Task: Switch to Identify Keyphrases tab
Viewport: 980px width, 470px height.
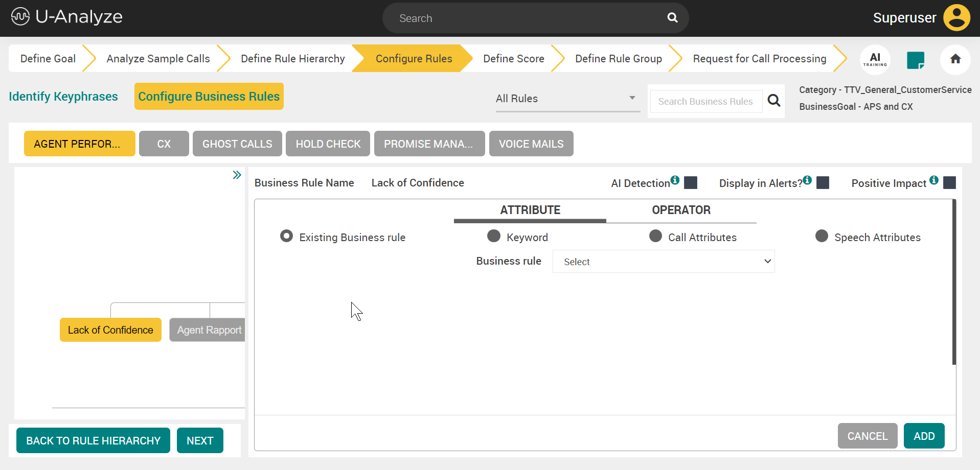Action: [x=63, y=97]
